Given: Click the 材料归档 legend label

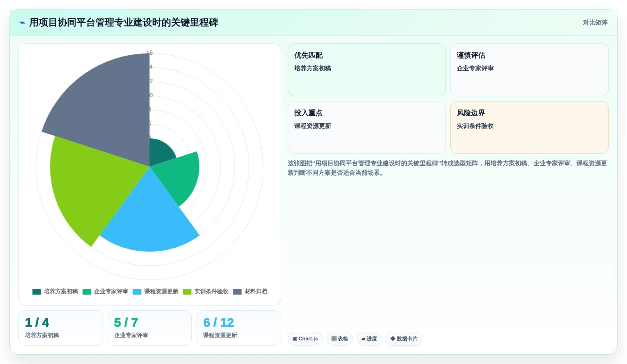Looking at the screenshot, I should (x=256, y=292).
